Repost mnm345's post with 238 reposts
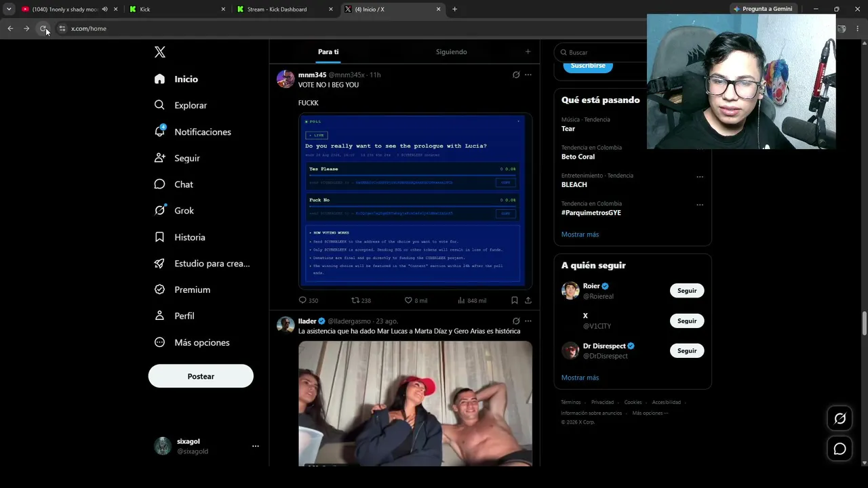Image resolution: width=868 pixels, height=488 pixels. [x=361, y=300]
